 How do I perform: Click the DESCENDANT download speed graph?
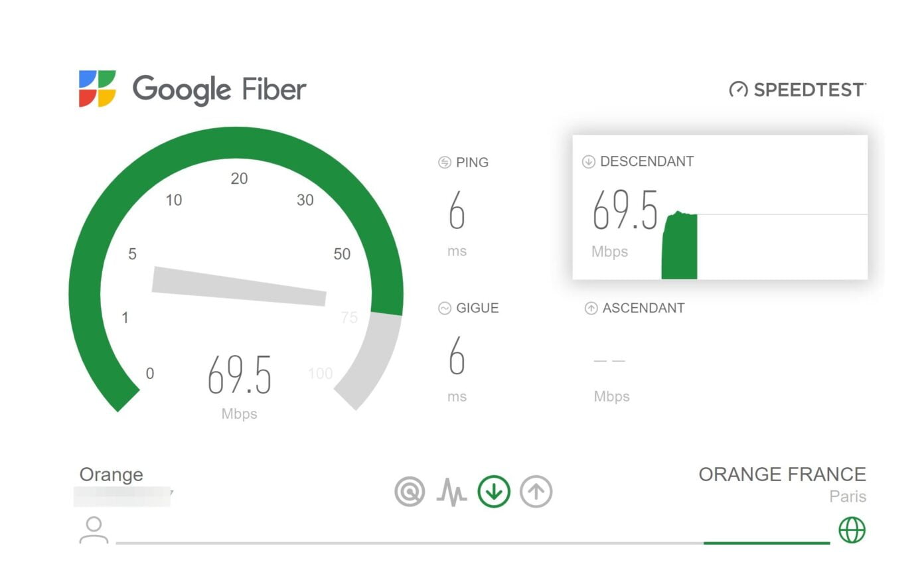click(x=680, y=246)
